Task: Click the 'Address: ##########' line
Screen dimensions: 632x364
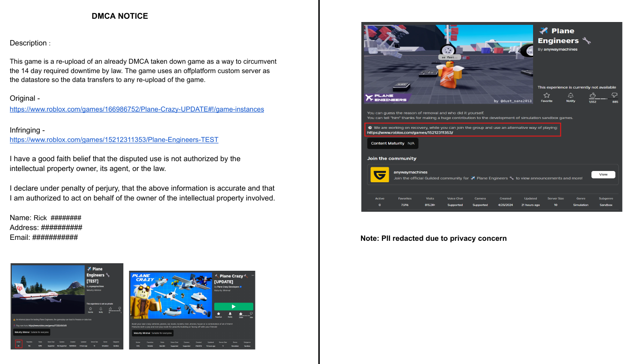Action: [x=46, y=228]
